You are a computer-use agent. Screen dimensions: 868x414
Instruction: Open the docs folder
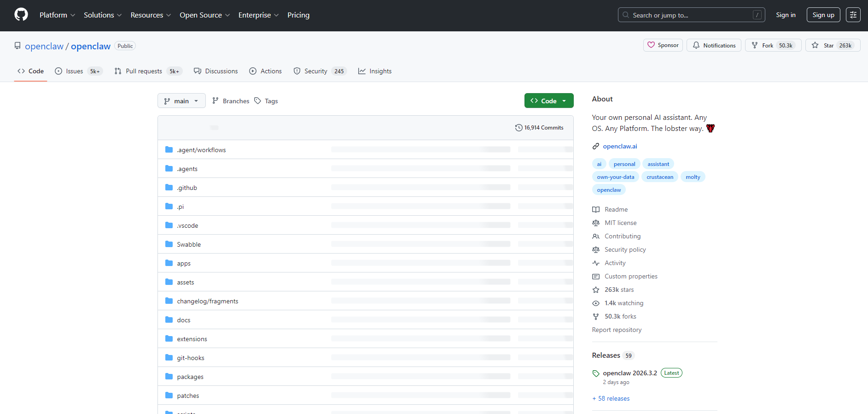coord(184,320)
